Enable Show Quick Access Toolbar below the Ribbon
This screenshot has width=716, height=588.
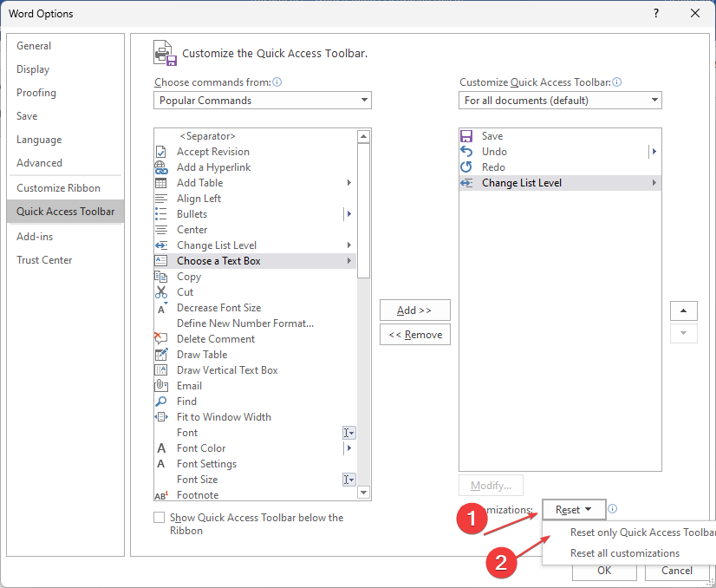(159, 518)
